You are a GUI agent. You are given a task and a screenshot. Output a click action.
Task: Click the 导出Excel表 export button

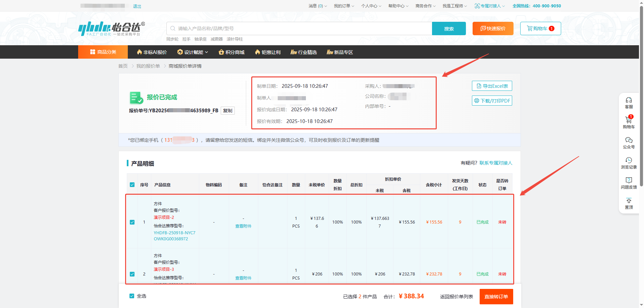492,86
